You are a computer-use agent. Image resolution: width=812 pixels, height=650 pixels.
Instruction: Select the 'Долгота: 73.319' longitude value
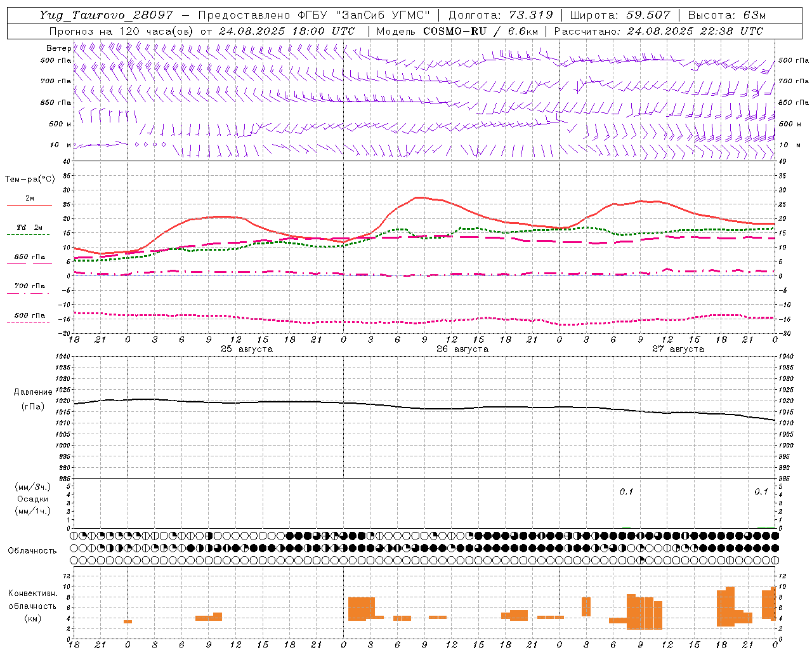tap(501, 15)
